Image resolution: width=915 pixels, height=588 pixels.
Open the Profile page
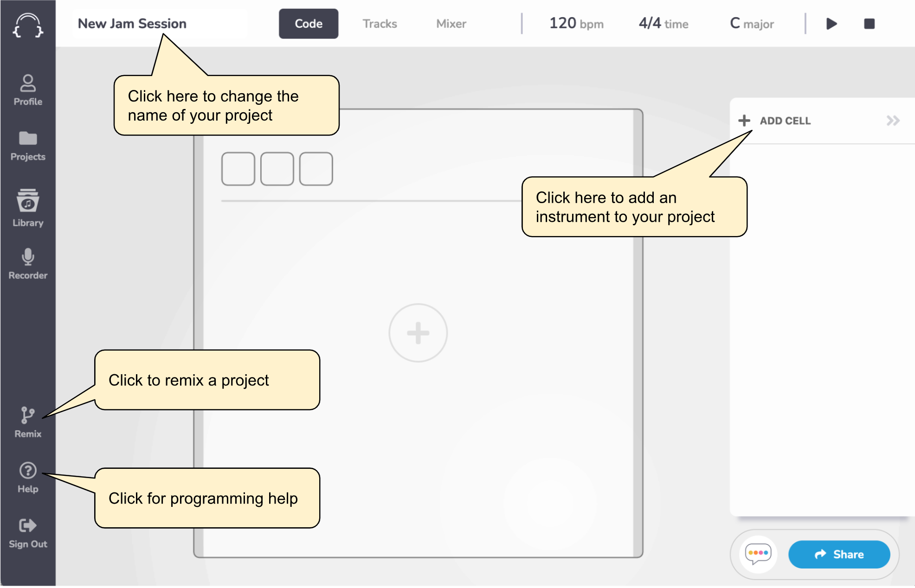[x=28, y=90]
